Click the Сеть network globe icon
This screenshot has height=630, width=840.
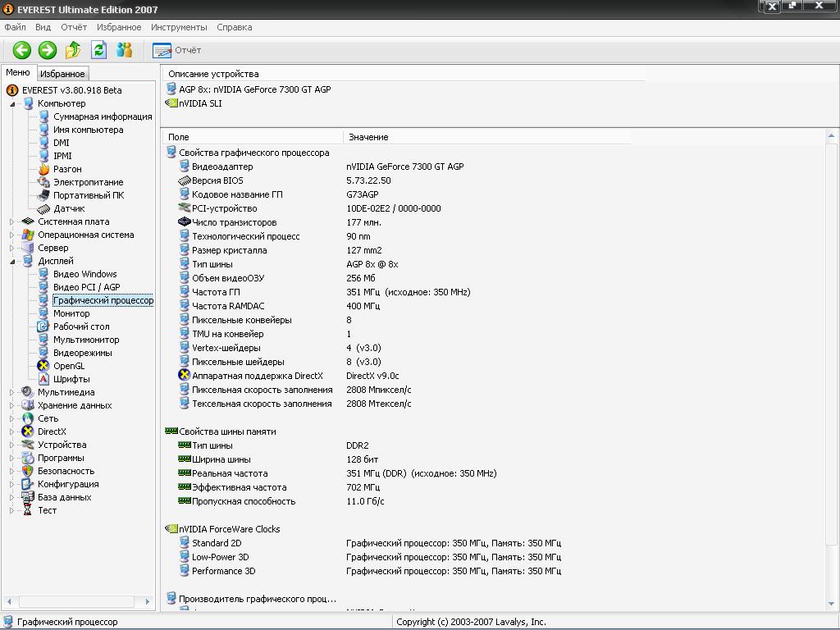(x=28, y=419)
